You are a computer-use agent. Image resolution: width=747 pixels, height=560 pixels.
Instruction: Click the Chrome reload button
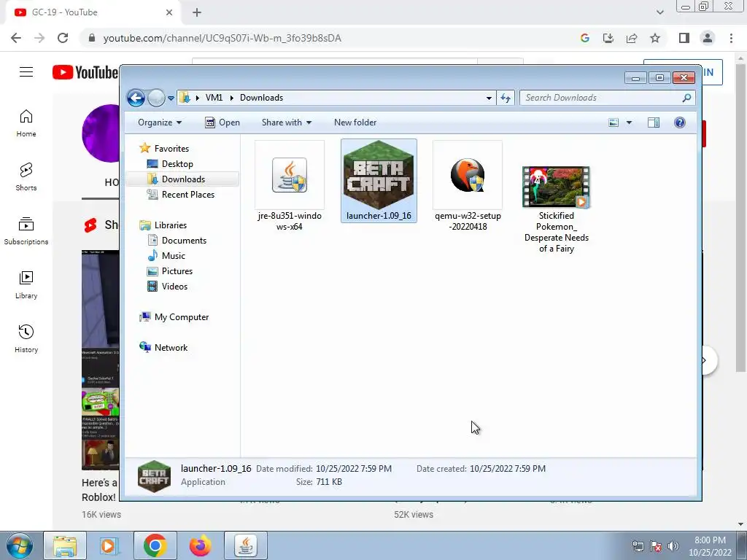pos(63,38)
